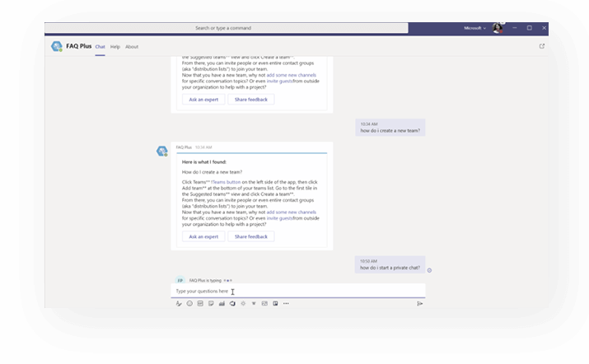
Task: Minimize the Teams window
Action: coord(515,28)
